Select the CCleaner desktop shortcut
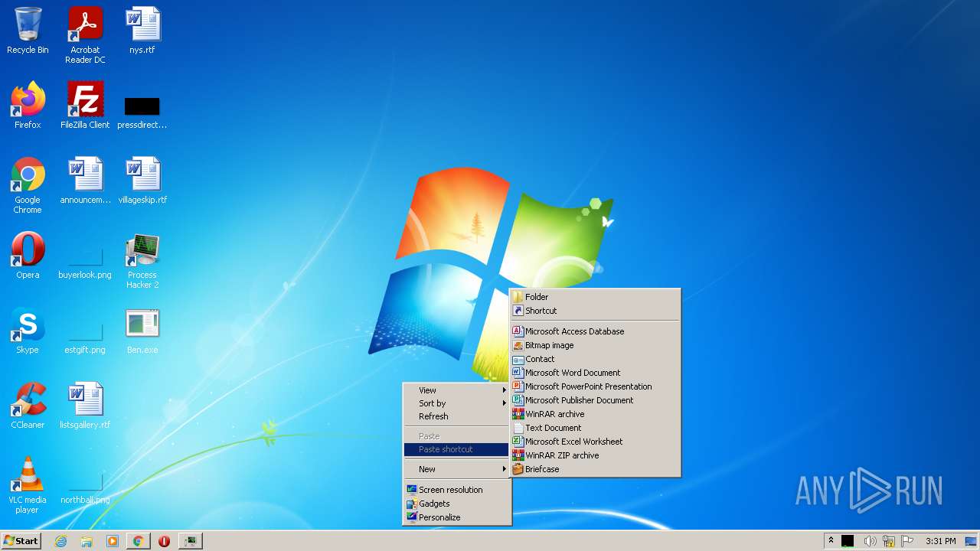 click(28, 406)
